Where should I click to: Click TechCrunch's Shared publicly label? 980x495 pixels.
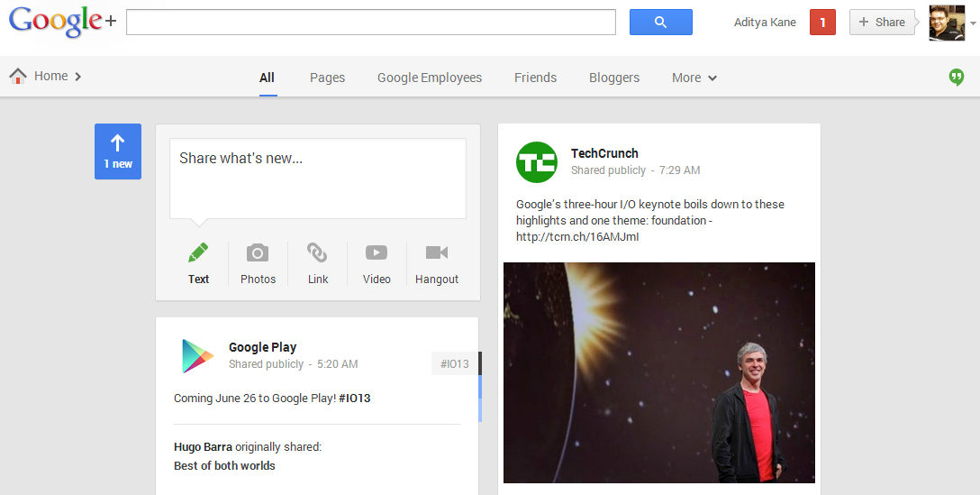click(x=608, y=170)
